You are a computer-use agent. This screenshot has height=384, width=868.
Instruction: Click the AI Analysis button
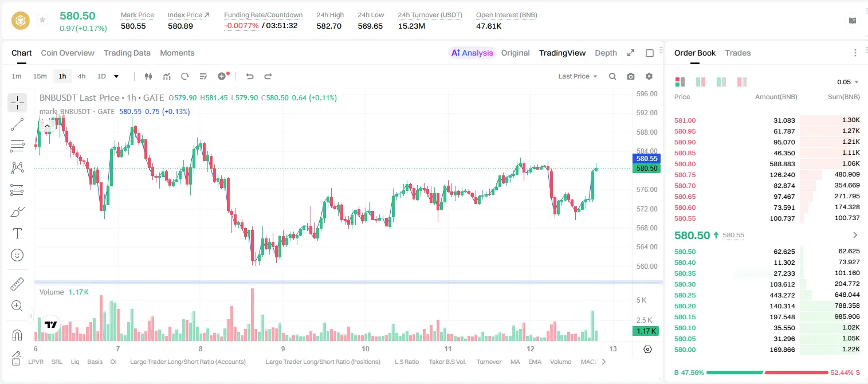[472, 53]
